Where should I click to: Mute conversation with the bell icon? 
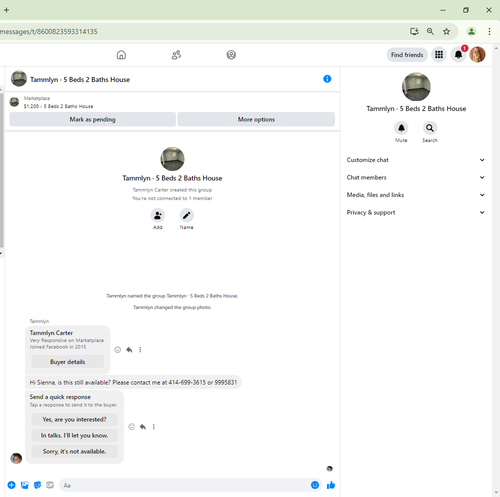click(x=401, y=128)
